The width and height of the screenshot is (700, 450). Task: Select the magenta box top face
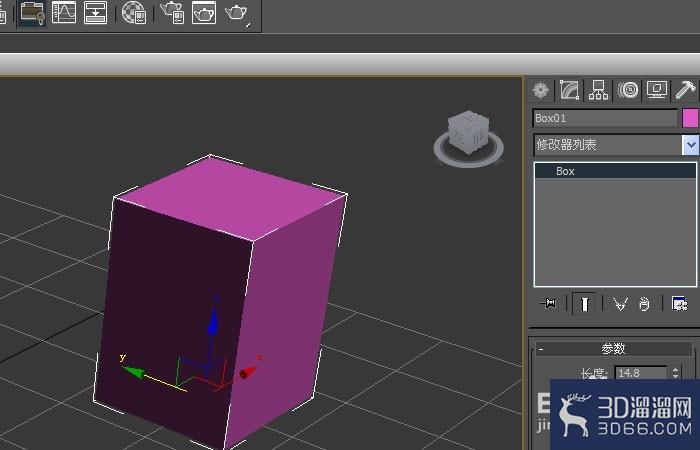click(x=232, y=196)
